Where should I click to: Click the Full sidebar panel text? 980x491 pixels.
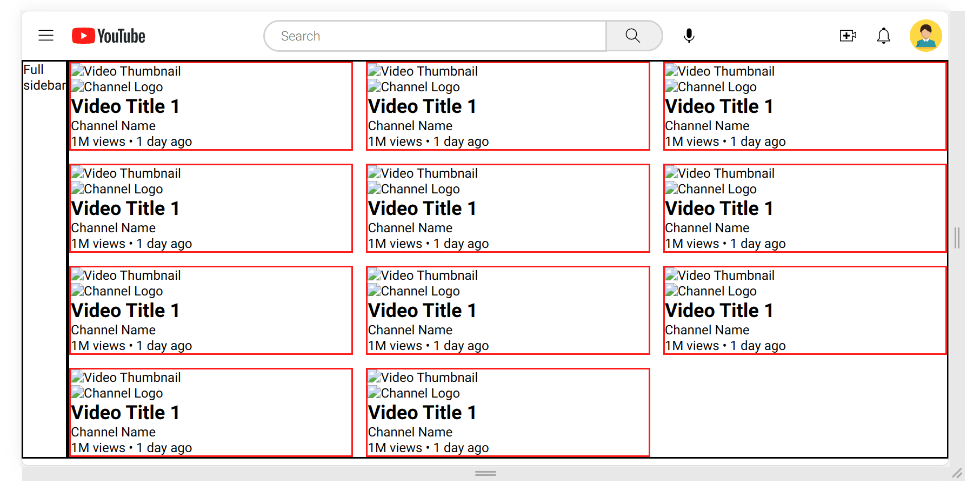pyautogui.click(x=43, y=78)
